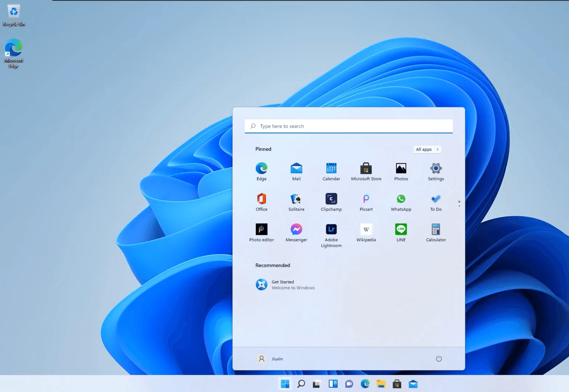Open the Picsart app
Viewport: 569px width, 392px height.
366,202
